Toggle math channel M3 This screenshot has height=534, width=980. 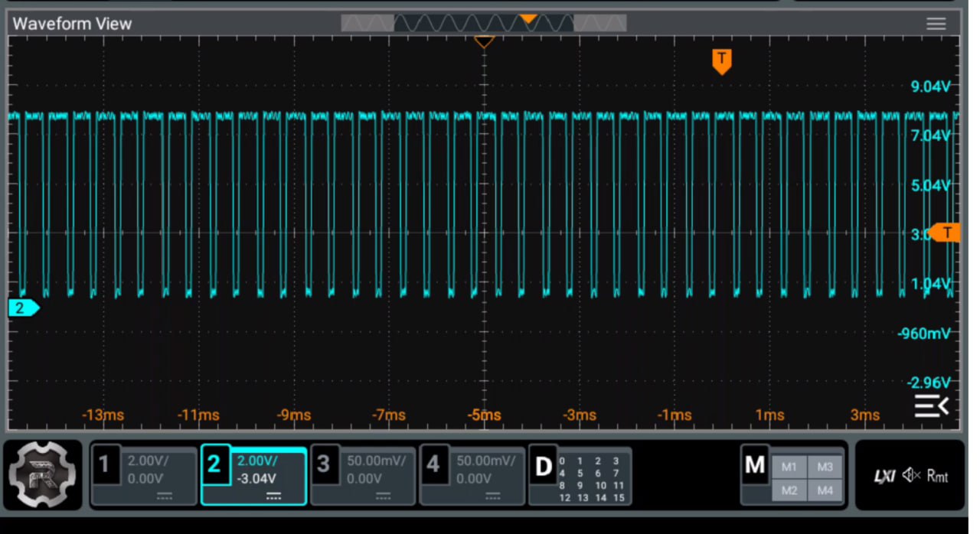pyautogui.click(x=825, y=467)
